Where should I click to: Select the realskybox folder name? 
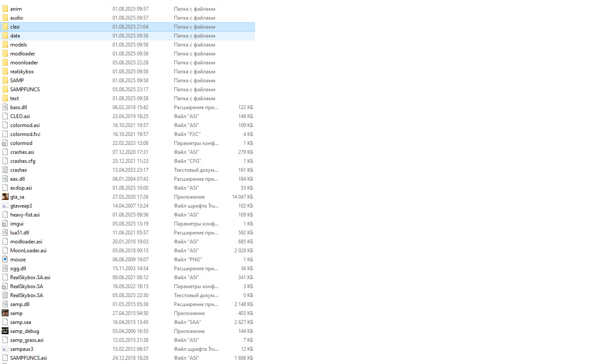pos(22,72)
